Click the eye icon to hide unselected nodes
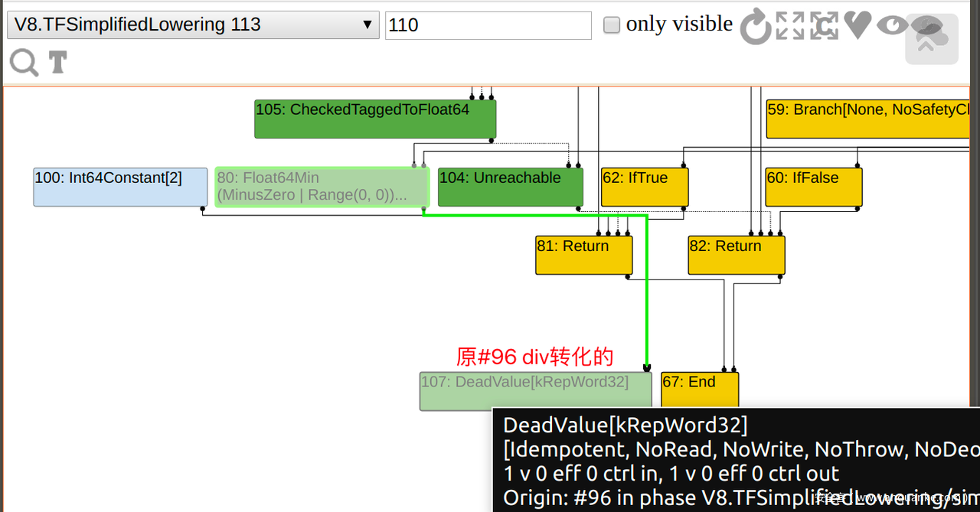980x512 pixels. point(891,25)
